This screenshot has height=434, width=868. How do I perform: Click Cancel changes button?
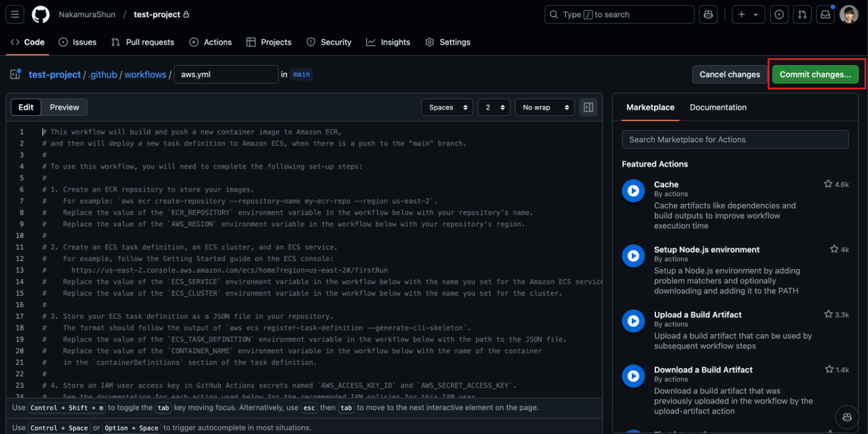point(730,74)
